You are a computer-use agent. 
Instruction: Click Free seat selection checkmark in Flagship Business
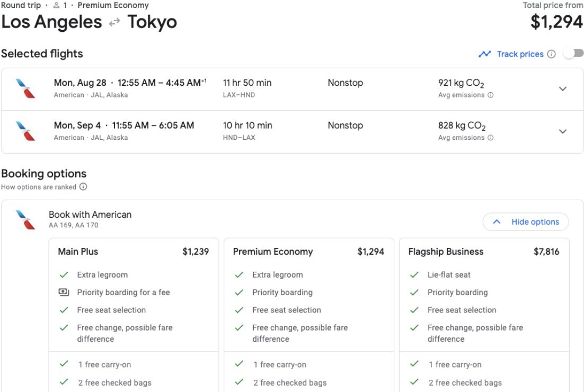click(414, 310)
